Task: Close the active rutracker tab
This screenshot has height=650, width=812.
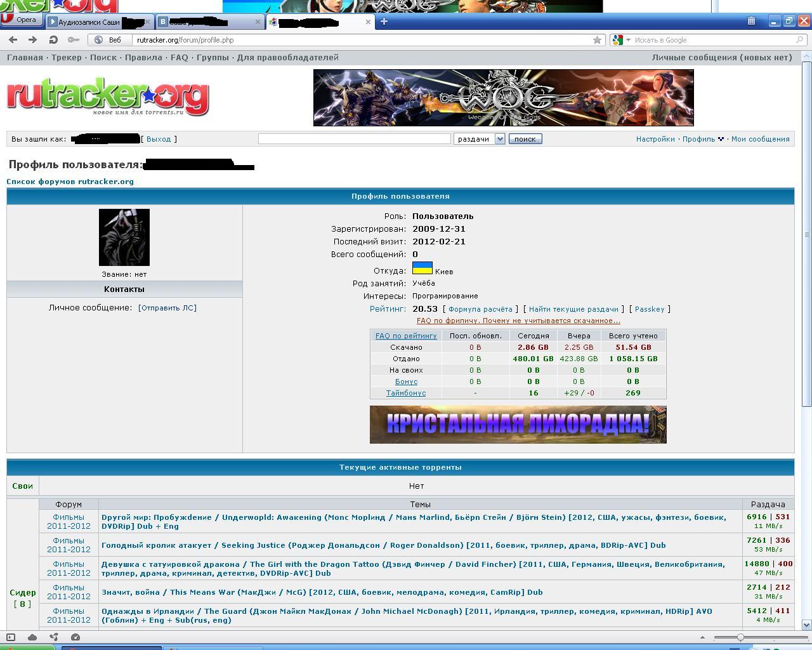Action: coord(368,22)
